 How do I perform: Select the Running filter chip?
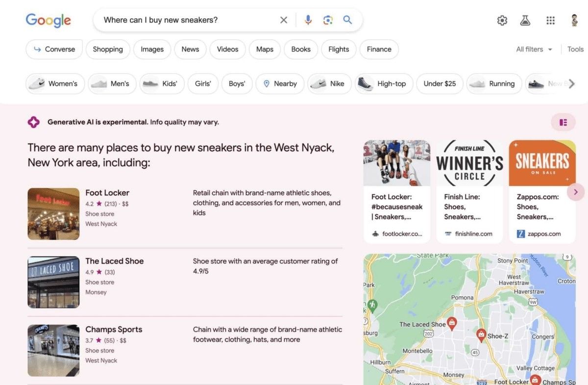[494, 83]
